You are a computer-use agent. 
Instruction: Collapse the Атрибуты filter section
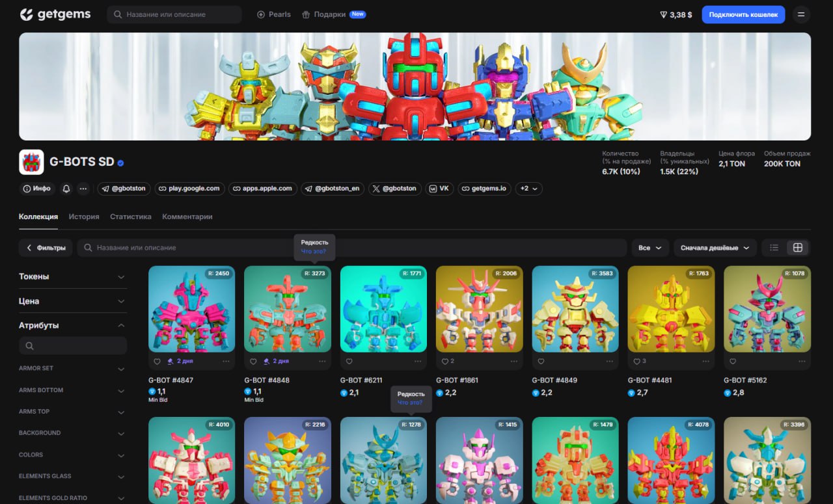pyautogui.click(x=72, y=325)
